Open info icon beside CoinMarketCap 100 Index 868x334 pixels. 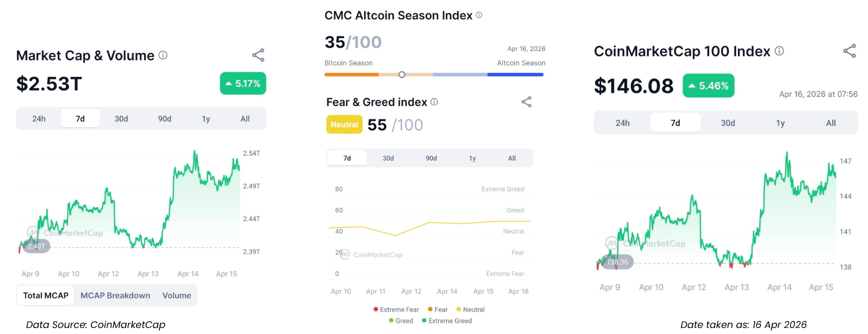tap(779, 51)
